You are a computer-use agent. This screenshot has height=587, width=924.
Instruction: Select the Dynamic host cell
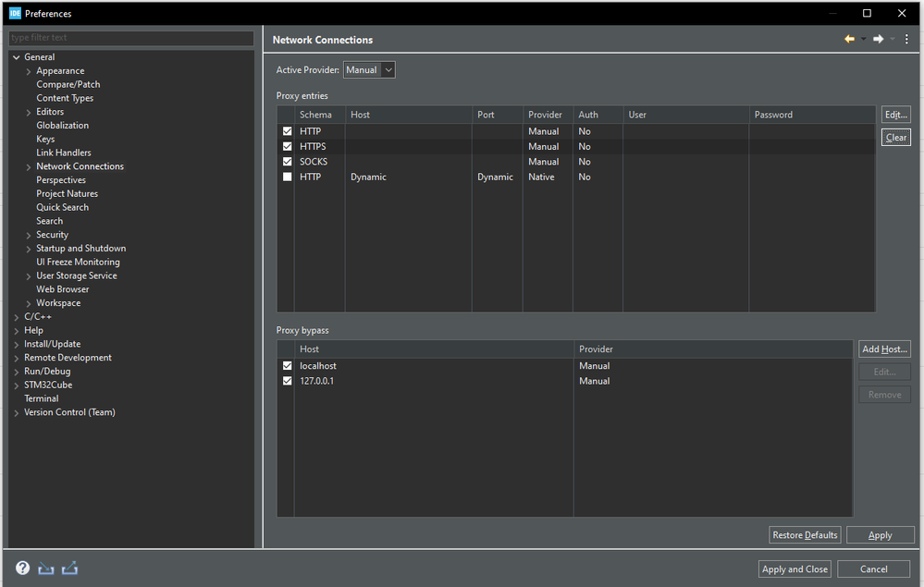click(368, 177)
